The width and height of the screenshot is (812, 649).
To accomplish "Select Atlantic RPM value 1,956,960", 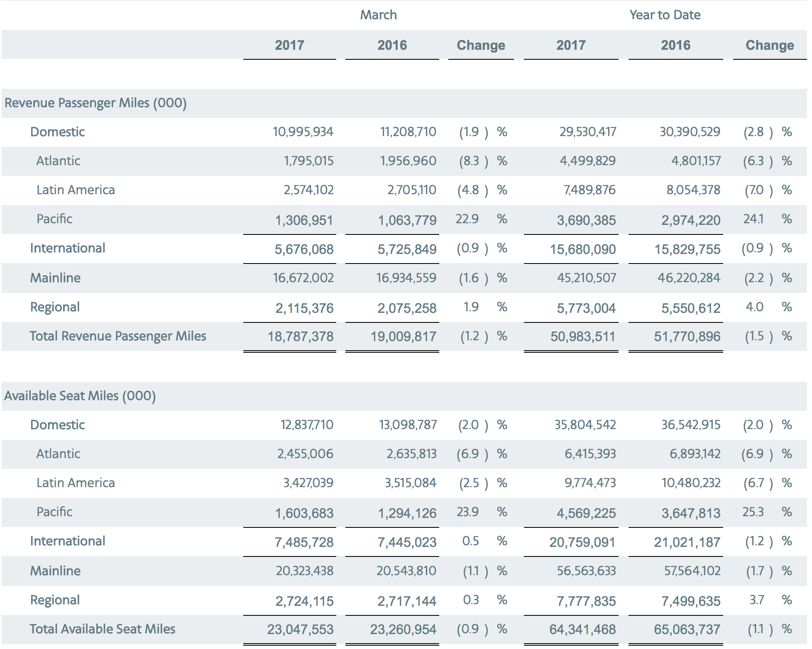I will (408, 161).
